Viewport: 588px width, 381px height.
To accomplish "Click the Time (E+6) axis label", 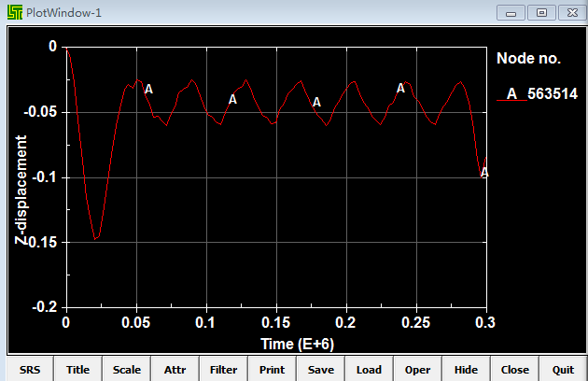I will pyautogui.click(x=298, y=344).
